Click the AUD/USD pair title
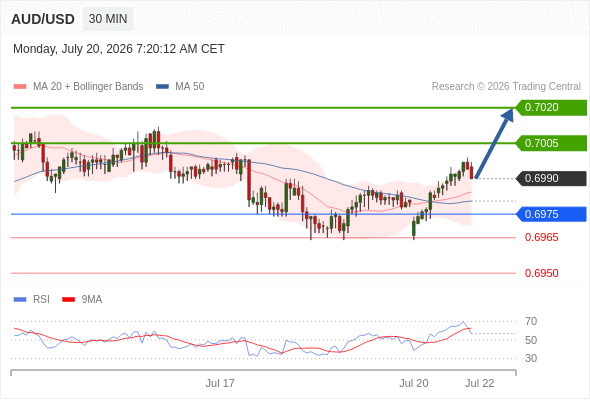 [x=43, y=19]
